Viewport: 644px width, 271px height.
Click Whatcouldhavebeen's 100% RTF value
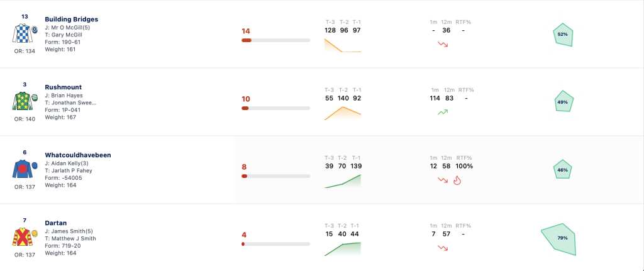pyautogui.click(x=465, y=166)
